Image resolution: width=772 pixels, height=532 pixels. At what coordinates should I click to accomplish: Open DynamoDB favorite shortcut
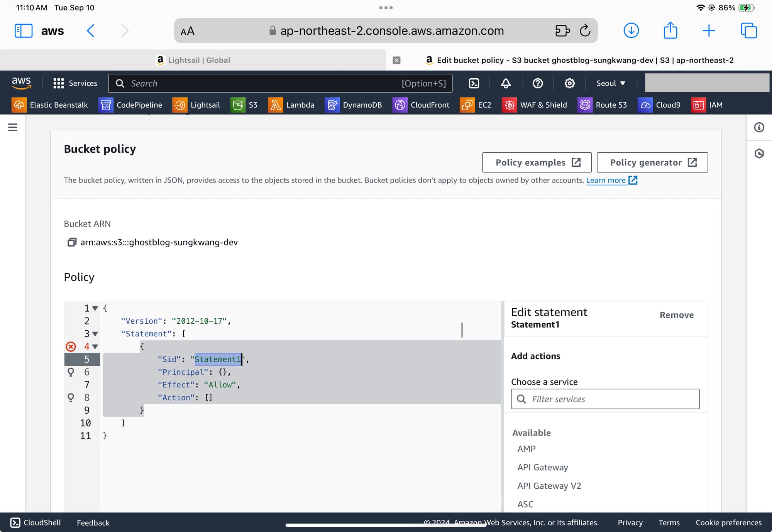coord(353,105)
